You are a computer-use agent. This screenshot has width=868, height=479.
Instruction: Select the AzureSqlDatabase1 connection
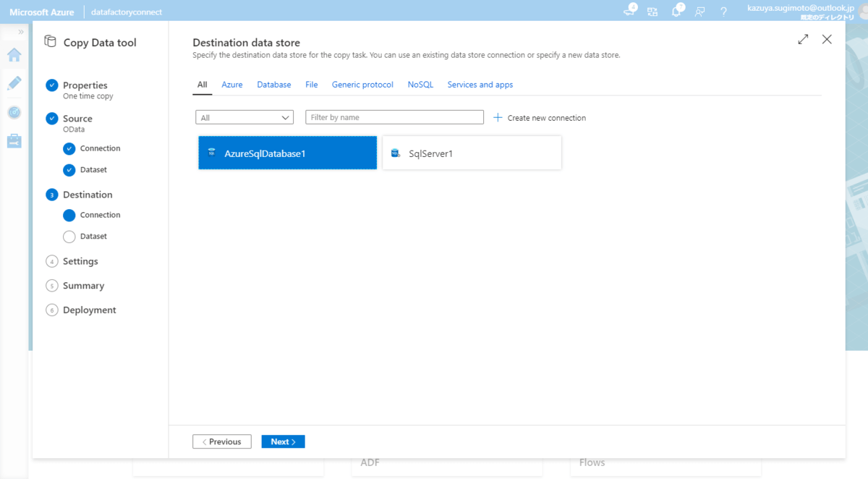click(288, 153)
